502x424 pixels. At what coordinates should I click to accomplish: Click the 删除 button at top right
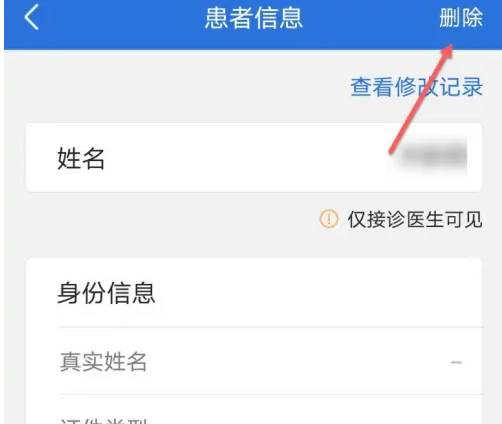(461, 18)
